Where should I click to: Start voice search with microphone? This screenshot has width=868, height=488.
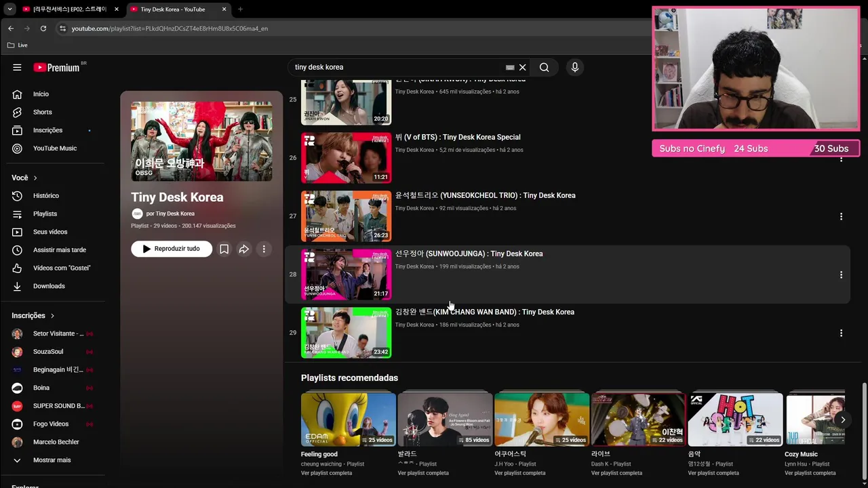[x=574, y=67]
